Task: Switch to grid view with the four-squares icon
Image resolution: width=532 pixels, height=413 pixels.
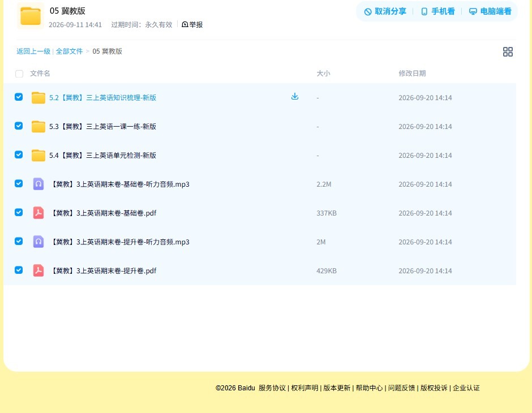Action: pos(508,51)
